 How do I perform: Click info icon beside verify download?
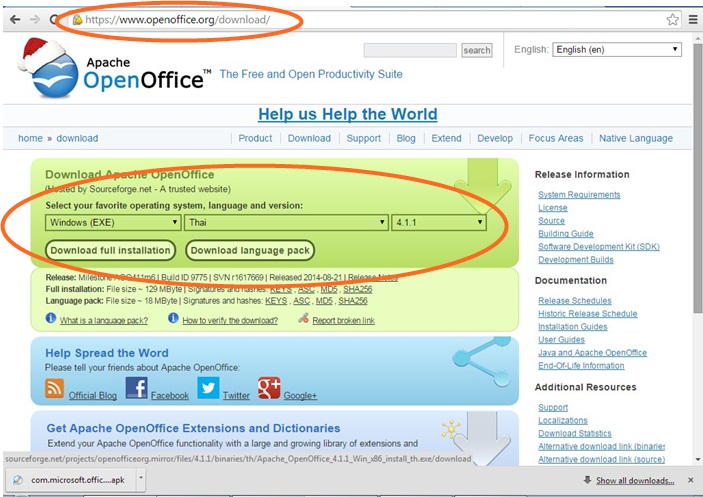173,318
